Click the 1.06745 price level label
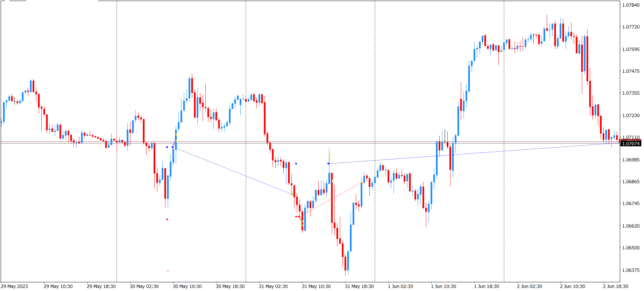Screen dimensions: 644x291 pyautogui.click(x=631, y=203)
